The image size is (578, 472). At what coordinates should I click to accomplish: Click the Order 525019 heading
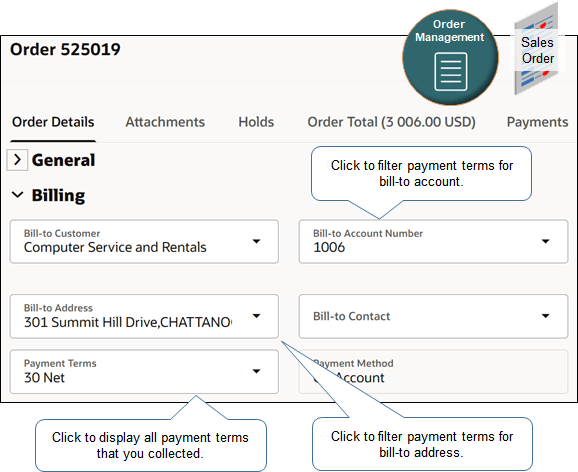[x=65, y=49]
